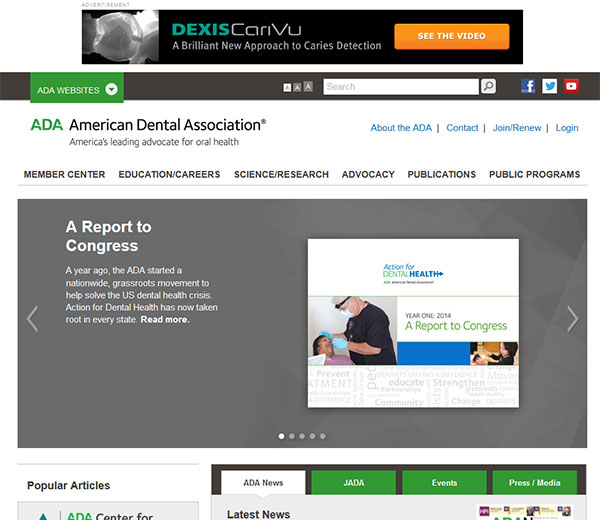Advance carousel with right arrow
Screen dimensions: 600x520
[x=572, y=319]
